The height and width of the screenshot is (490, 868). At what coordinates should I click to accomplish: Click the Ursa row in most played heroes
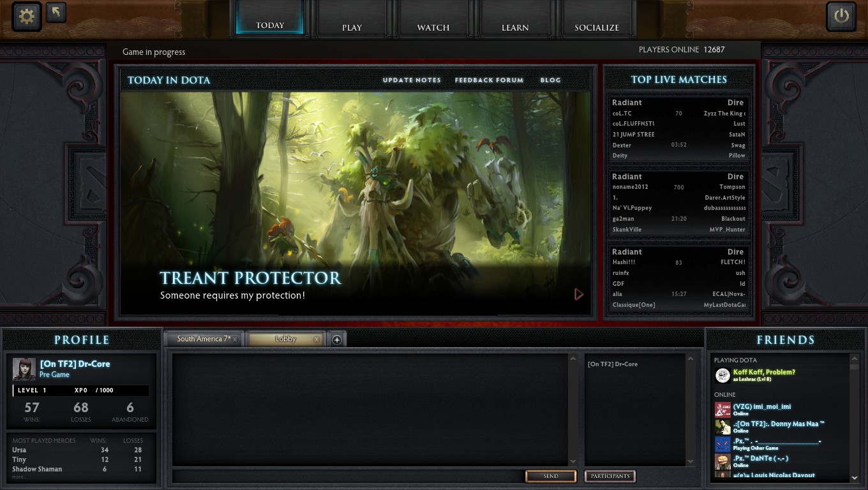tap(81, 450)
